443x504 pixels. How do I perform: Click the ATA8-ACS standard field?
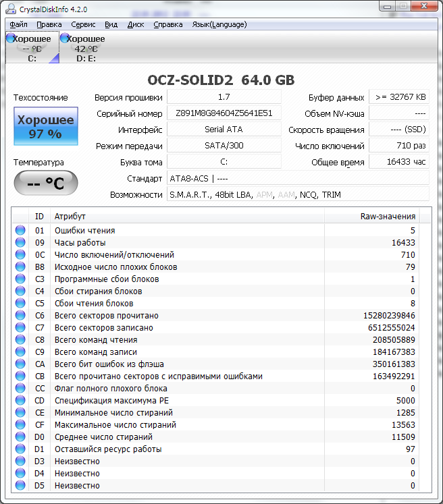(298, 178)
